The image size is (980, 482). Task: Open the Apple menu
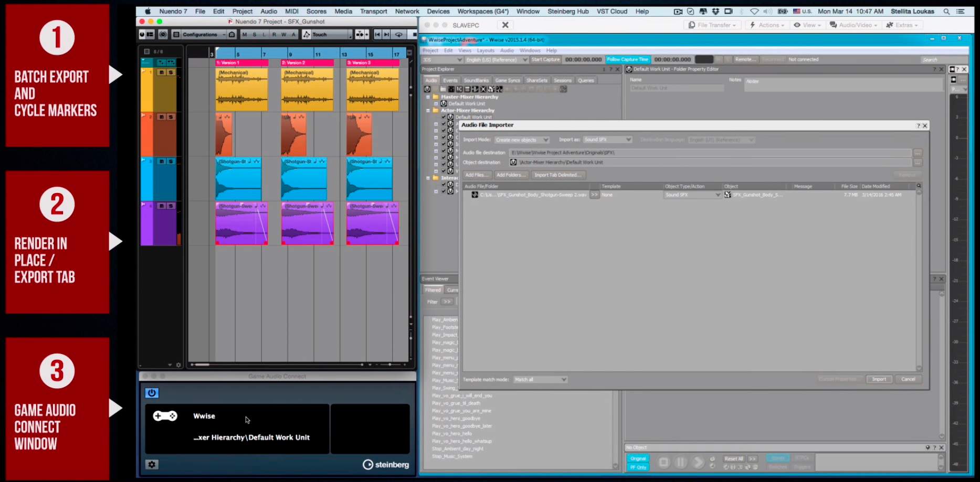point(147,11)
